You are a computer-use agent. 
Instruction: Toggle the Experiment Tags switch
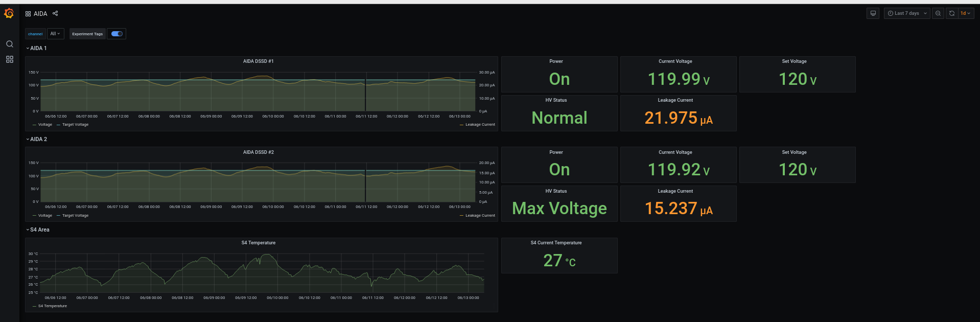[117, 34]
